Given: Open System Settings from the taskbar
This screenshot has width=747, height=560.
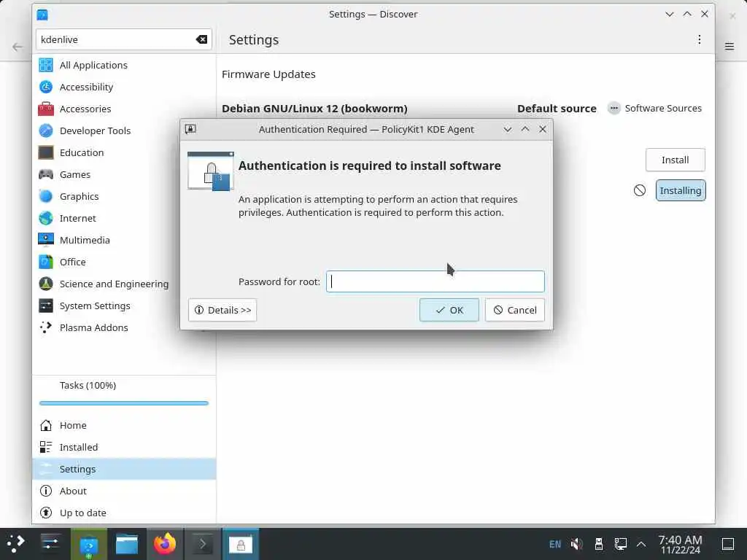Looking at the screenshot, I should pyautogui.click(x=50, y=544).
